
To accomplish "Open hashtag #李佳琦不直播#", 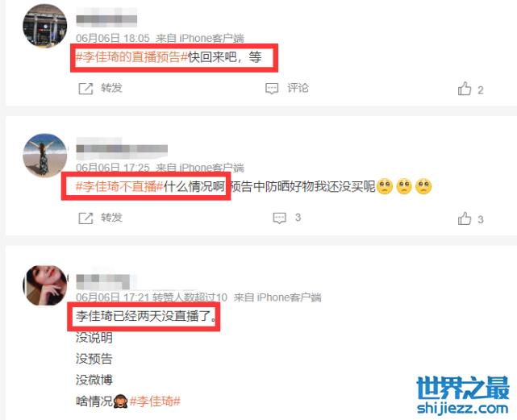I will 119,186.
